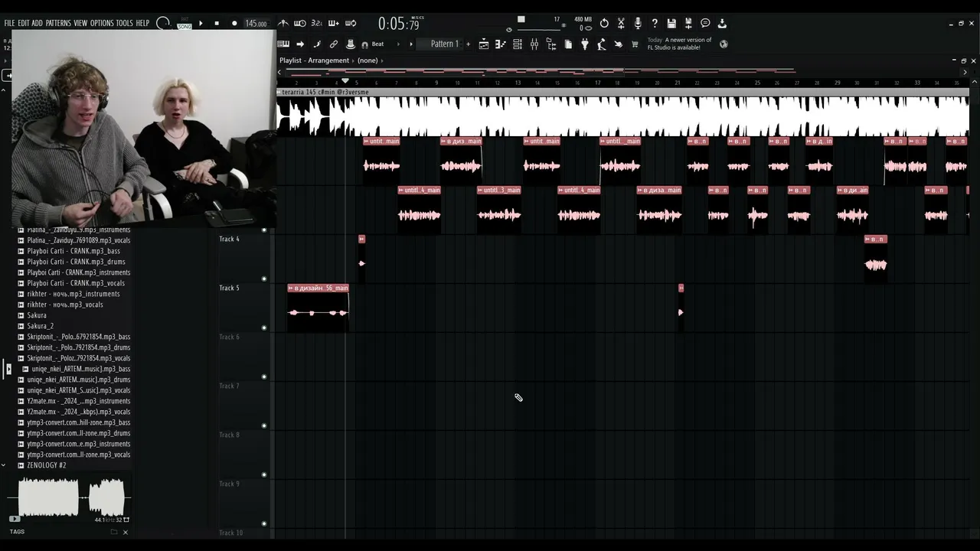Viewport: 980px width, 551px height.
Task: Click the plugin picker plug icon
Action: (x=585, y=44)
